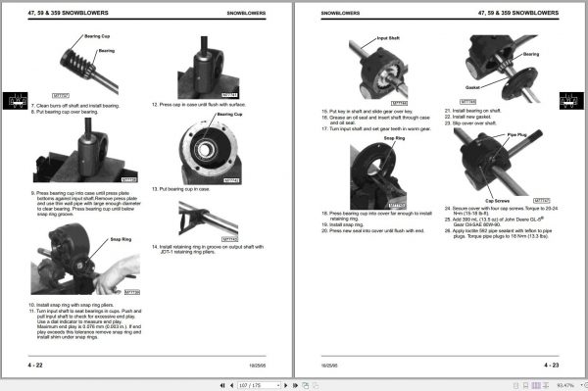Screen dimensions: 588x391
Task: Click the page number 4 - 23
Action: click(x=551, y=366)
